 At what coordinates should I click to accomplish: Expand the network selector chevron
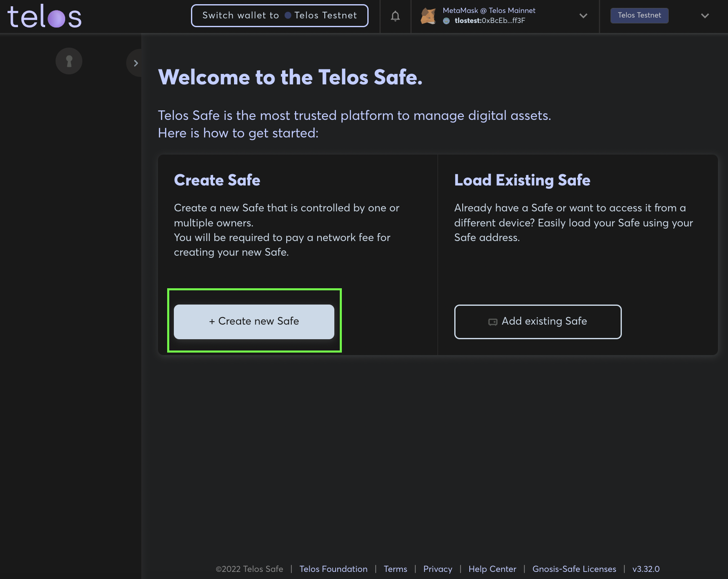pos(705,16)
